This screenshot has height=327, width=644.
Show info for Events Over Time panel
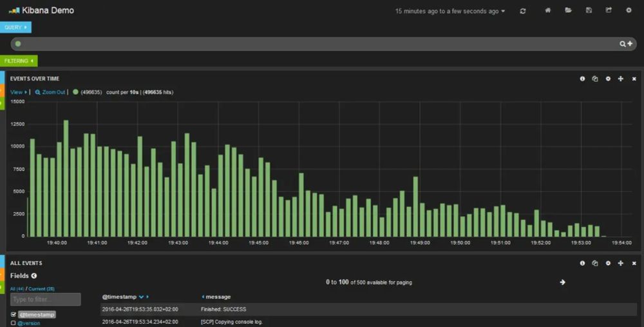(582, 79)
